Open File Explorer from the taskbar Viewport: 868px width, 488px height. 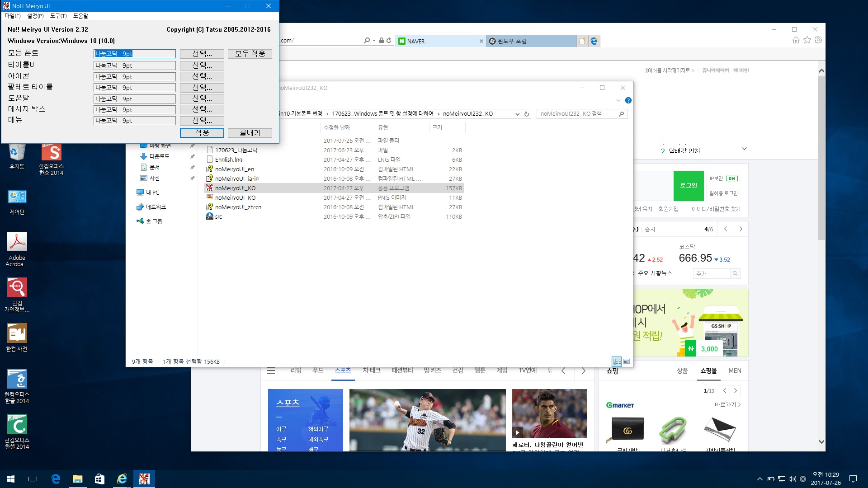(78, 479)
